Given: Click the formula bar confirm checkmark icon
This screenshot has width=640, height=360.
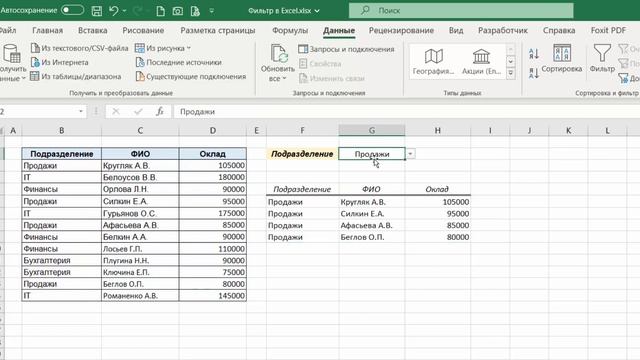Looking at the screenshot, I should pos(138,111).
